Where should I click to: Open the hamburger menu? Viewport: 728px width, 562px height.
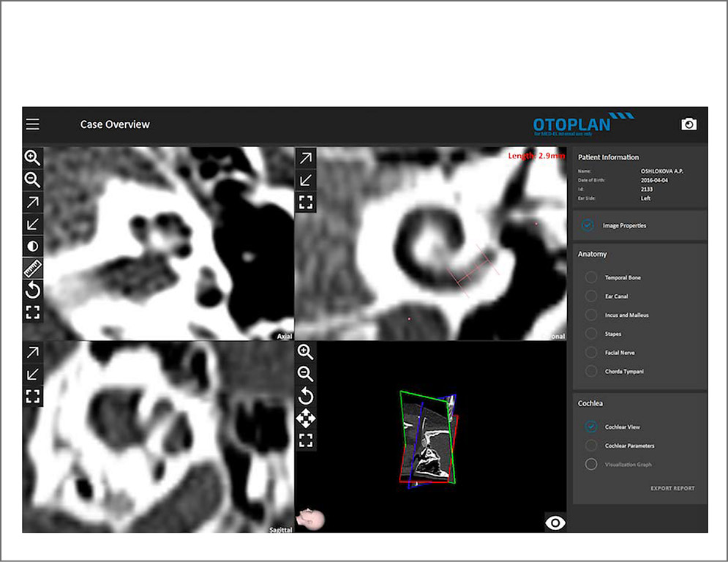click(33, 124)
